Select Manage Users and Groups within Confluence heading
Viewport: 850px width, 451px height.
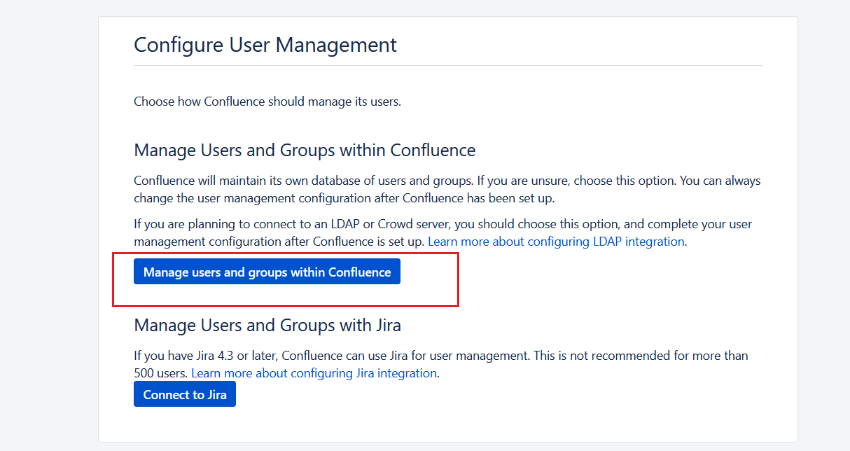point(304,150)
